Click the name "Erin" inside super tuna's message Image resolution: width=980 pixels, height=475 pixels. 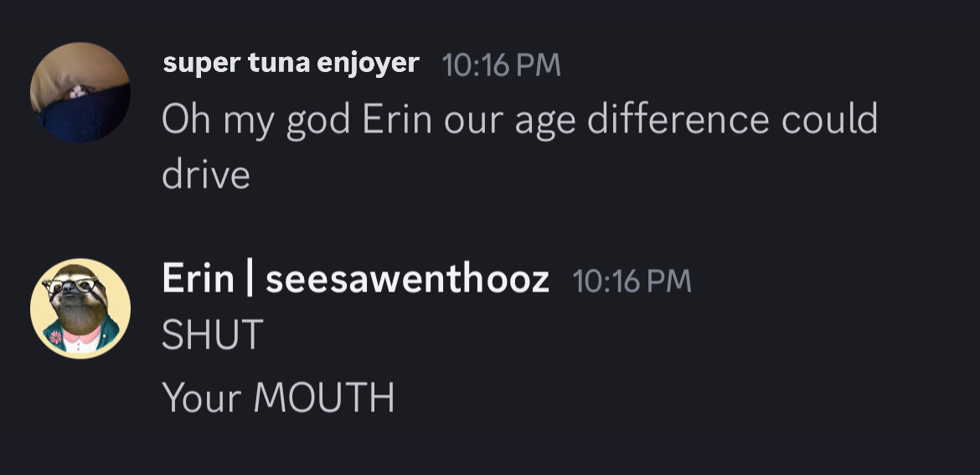(397, 120)
